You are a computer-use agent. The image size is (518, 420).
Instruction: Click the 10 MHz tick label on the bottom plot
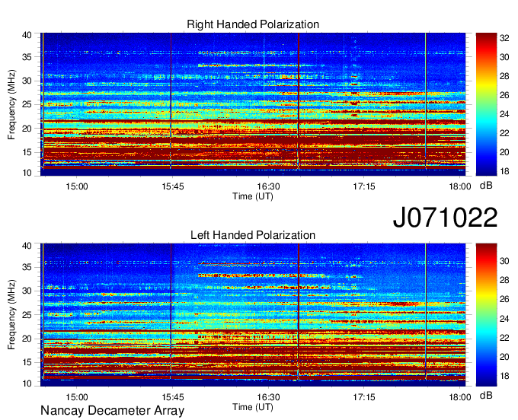pyautogui.click(x=27, y=383)
